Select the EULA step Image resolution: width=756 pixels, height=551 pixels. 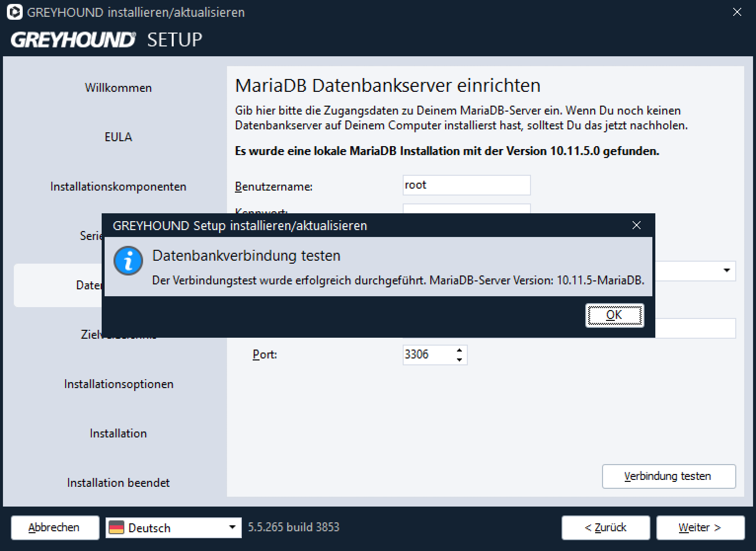click(118, 137)
